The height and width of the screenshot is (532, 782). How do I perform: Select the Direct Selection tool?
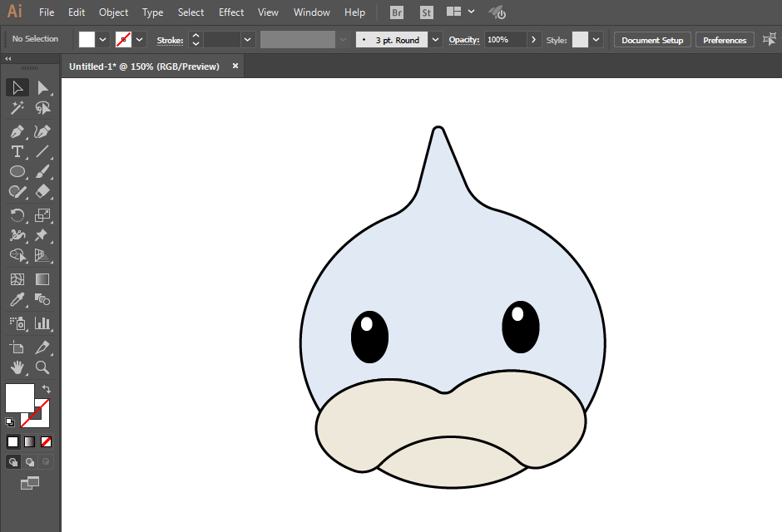click(42, 88)
